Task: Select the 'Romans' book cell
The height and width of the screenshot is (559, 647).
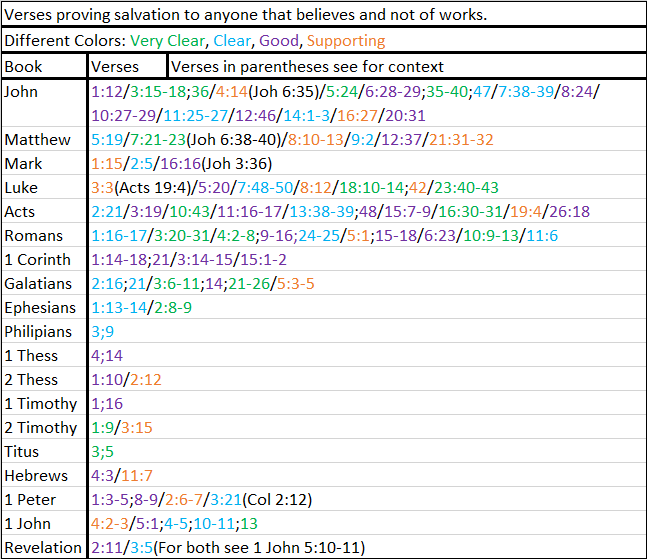Action: [x=45, y=235]
